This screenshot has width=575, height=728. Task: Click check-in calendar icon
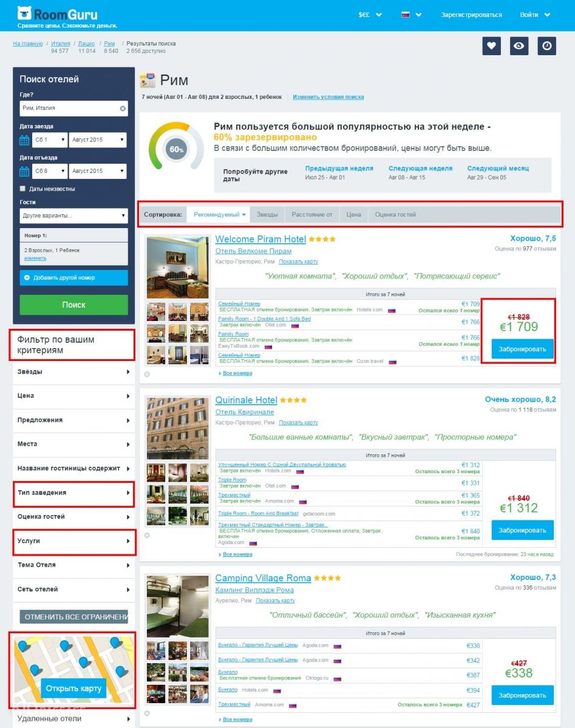coord(24,140)
